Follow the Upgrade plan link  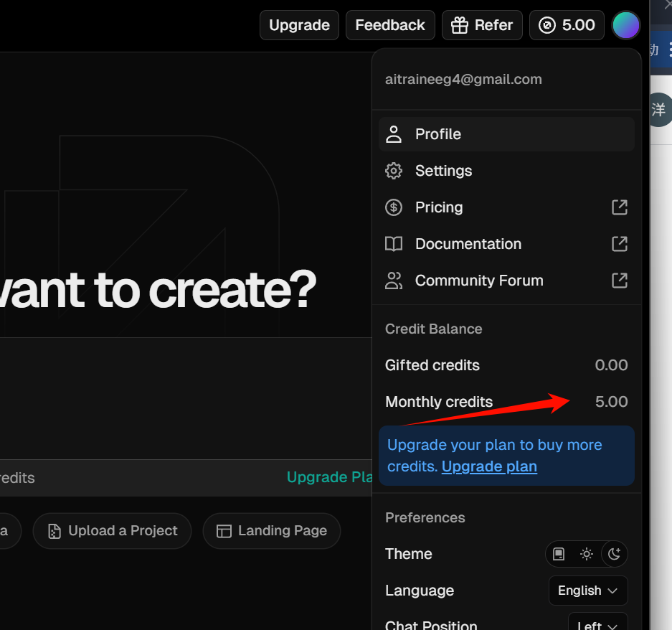(x=489, y=466)
